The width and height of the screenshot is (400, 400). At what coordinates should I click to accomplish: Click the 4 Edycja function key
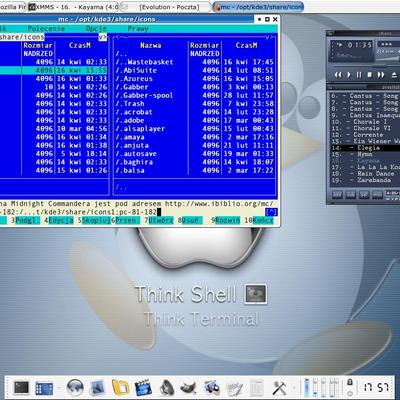click(x=59, y=220)
